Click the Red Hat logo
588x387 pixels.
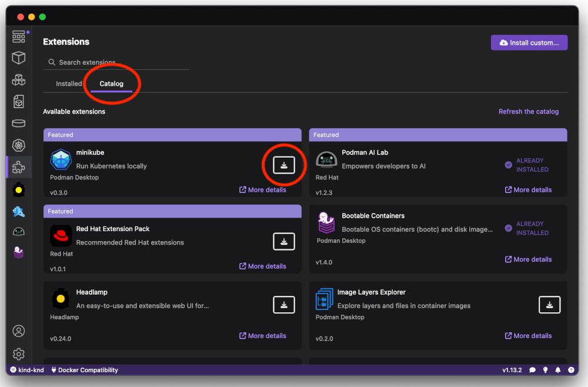pos(61,235)
